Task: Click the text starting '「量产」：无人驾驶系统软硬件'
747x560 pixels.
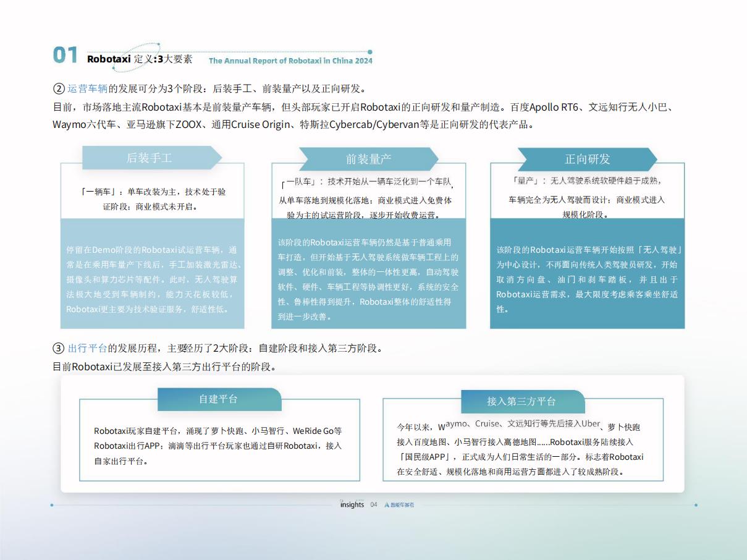Action: tap(586, 198)
